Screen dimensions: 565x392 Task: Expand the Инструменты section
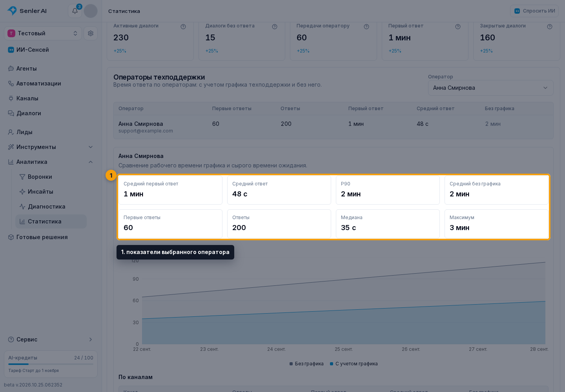[51, 147]
